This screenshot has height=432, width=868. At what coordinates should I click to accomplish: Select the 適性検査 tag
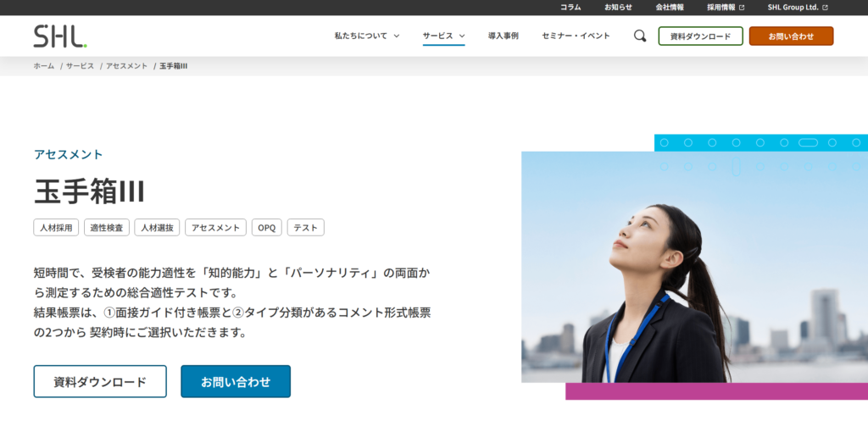point(107,228)
